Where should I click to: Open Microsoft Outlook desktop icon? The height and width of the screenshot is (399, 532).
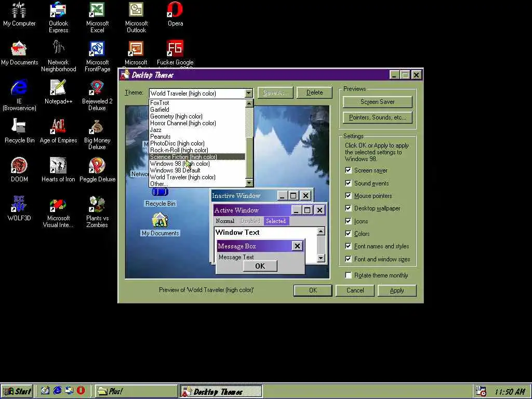(x=137, y=17)
